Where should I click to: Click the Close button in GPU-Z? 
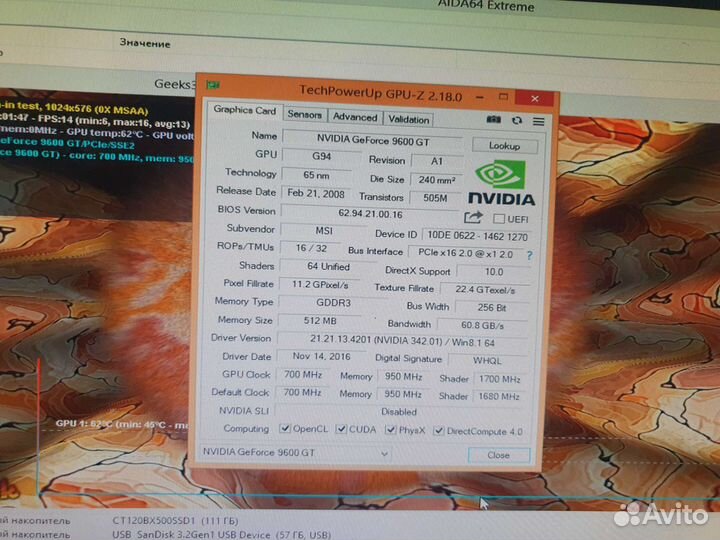pyautogui.click(x=499, y=455)
